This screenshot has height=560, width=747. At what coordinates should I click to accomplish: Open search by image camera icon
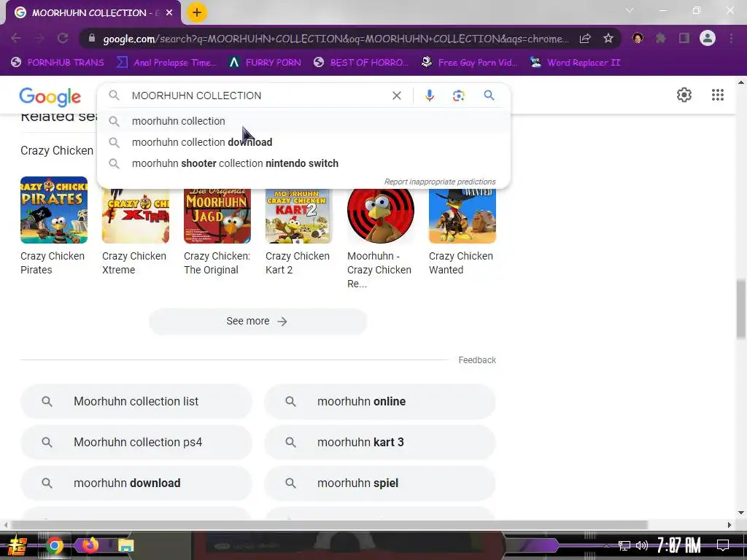(x=458, y=96)
